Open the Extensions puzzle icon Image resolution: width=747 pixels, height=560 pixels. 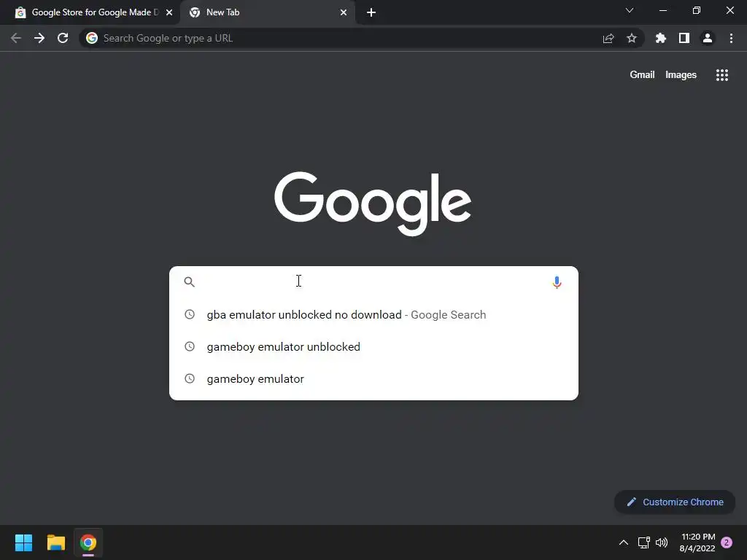[x=661, y=38]
